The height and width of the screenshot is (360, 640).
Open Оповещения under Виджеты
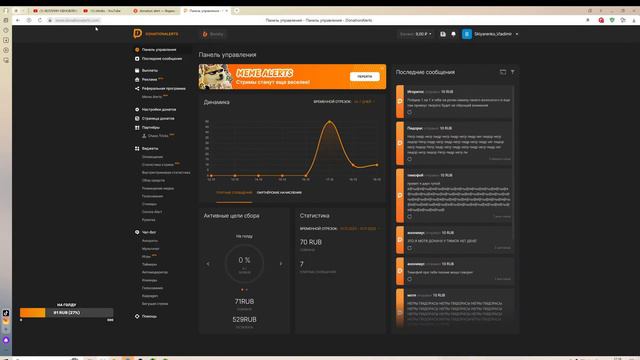coord(152,157)
